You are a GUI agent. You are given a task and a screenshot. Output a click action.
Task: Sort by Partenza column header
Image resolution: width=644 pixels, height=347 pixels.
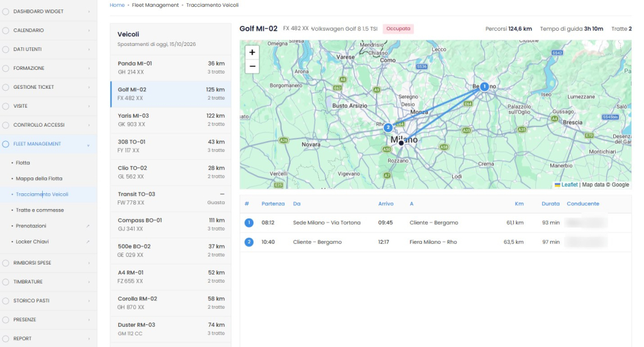coord(273,204)
